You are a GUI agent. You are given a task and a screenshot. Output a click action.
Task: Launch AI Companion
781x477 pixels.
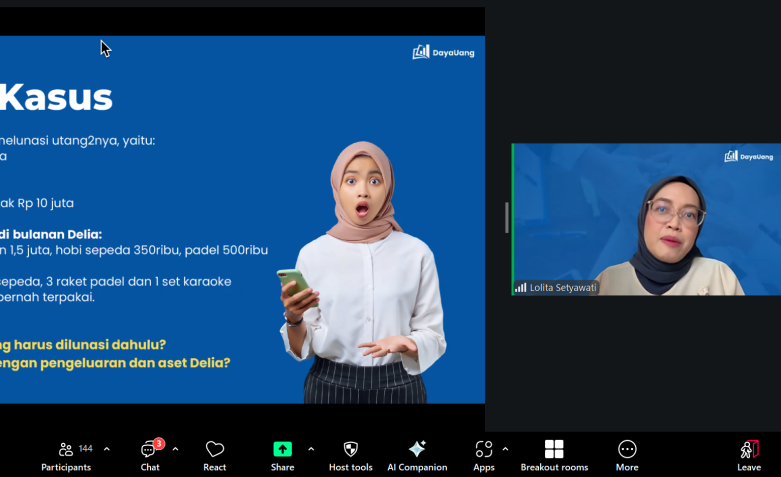tap(417, 455)
